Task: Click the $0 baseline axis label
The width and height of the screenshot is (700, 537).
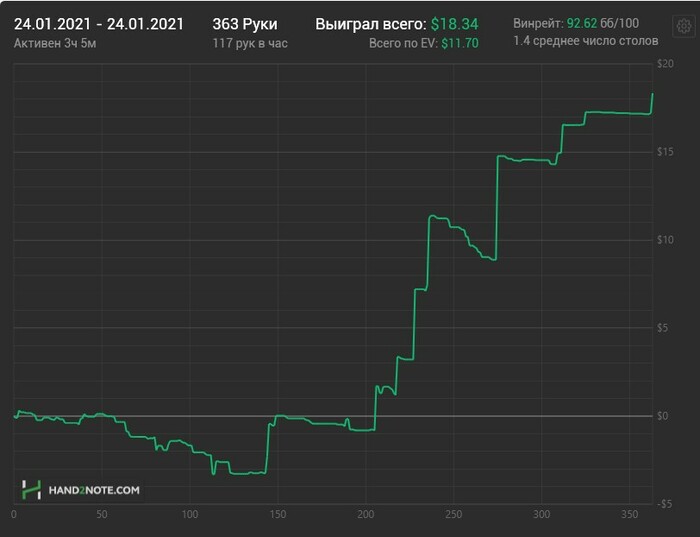Action: [x=662, y=416]
